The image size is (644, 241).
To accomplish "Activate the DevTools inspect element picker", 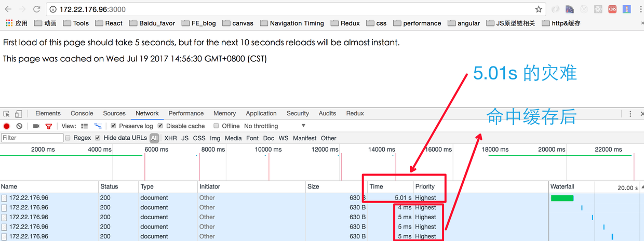I will tap(7, 114).
